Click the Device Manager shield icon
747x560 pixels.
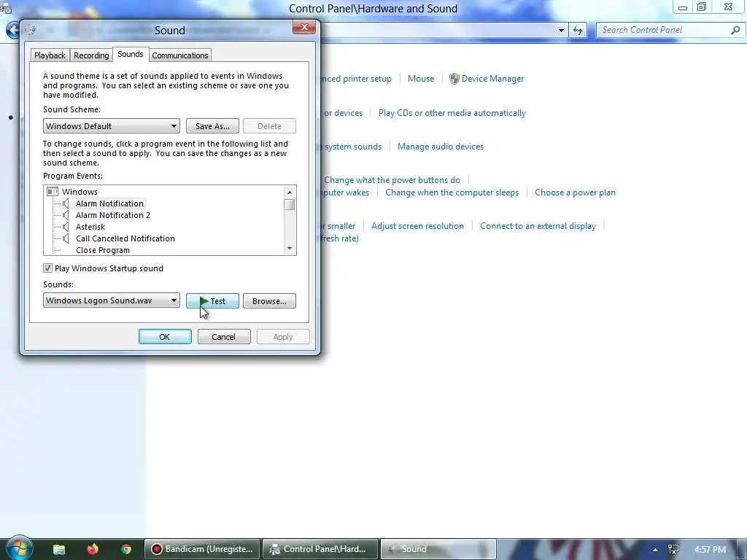point(454,79)
